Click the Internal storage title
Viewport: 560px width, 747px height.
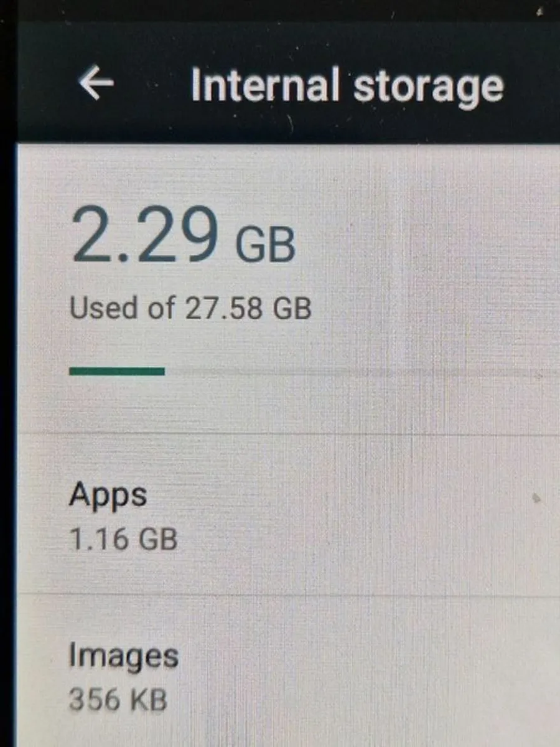click(x=347, y=87)
